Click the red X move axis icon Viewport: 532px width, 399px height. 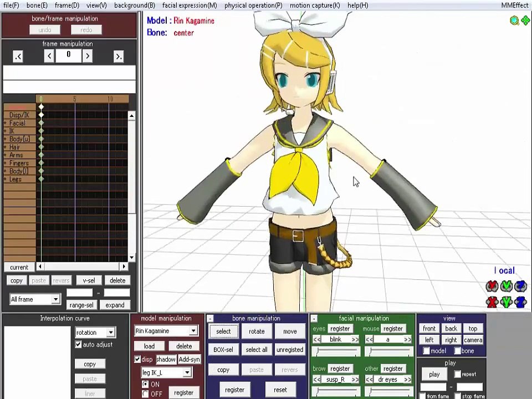click(492, 301)
